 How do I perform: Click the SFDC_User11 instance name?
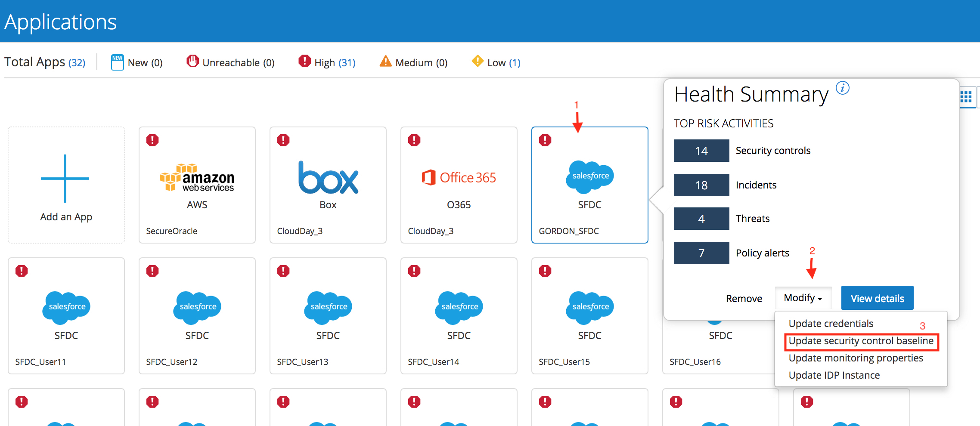40,362
